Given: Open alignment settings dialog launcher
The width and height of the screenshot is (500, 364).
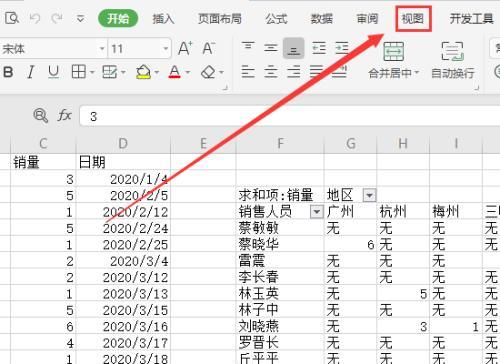Looking at the screenshot, I should (x=477, y=88).
